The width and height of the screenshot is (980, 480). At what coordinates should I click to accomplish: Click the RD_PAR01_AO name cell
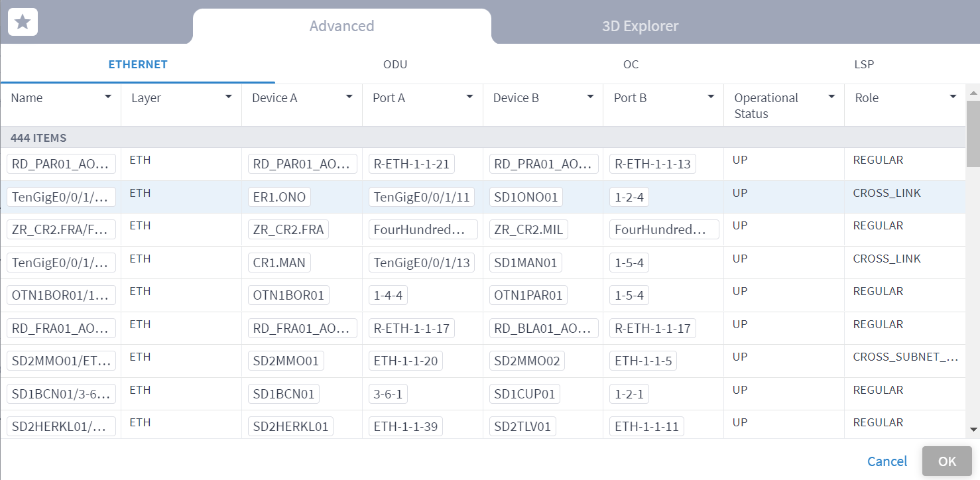coord(61,164)
